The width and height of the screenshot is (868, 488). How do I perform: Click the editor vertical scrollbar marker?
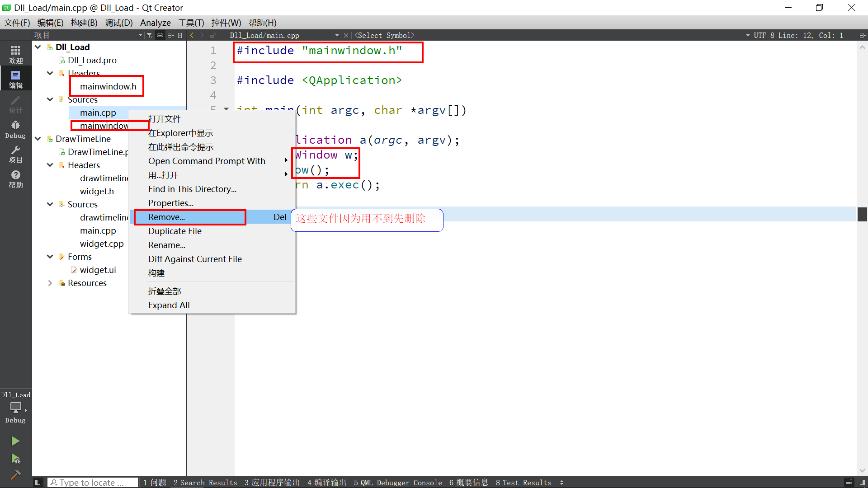pyautogui.click(x=862, y=214)
